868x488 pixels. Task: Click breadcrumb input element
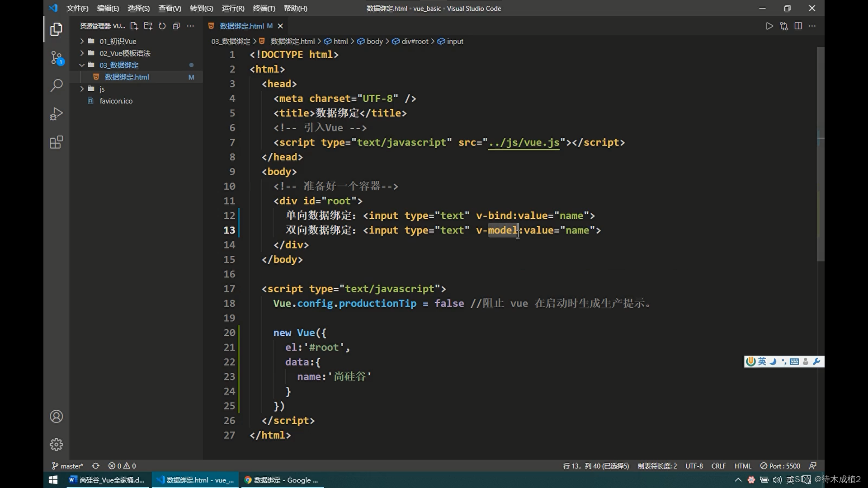coord(450,41)
